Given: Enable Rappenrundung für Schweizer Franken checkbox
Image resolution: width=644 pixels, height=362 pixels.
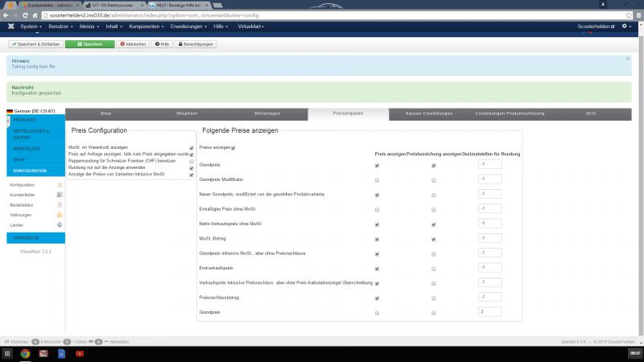Looking at the screenshot, I should coord(191,161).
